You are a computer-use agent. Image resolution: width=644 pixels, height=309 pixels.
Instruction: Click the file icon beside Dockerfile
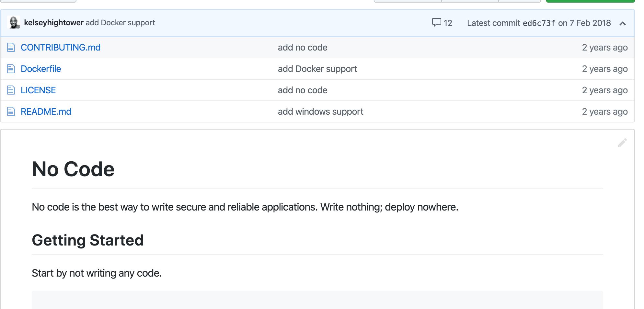11,69
